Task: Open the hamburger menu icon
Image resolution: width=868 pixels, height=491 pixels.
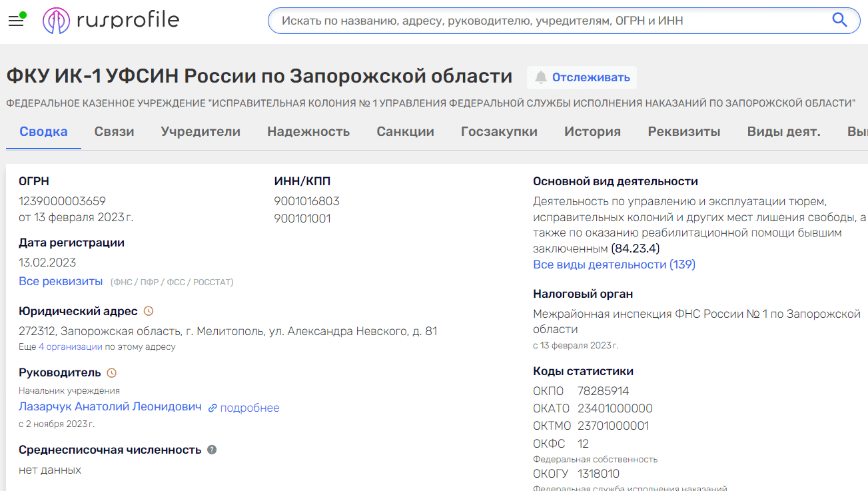Action: (x=16, y=21)
